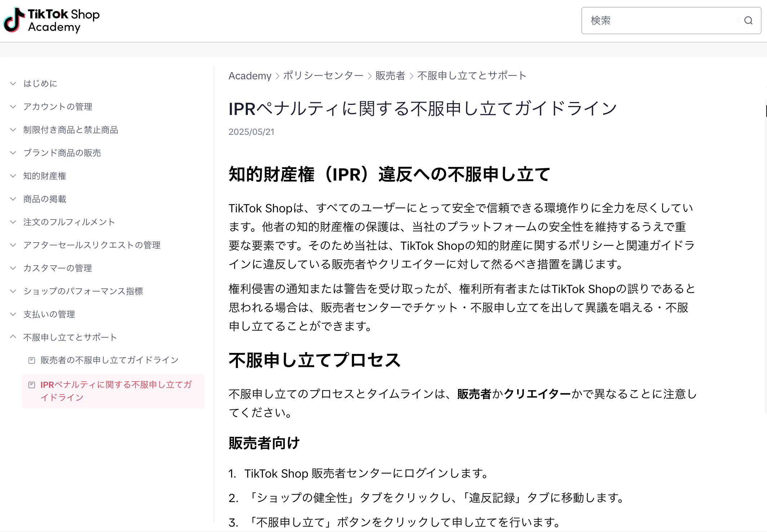This screenshot has width=767, height=532.
Task: Open はじめに in the sidebar
Action: (x=40, y=84)
